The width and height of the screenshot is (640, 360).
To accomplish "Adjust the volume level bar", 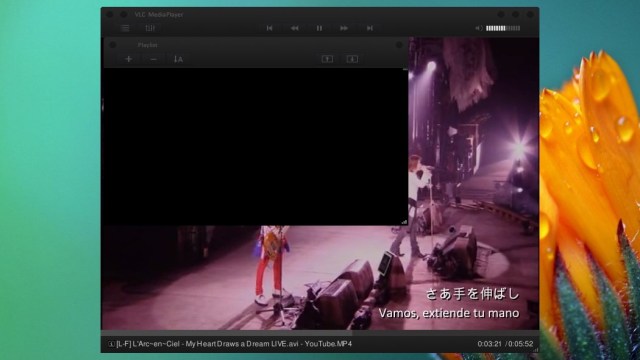I will tap(503, 28).
